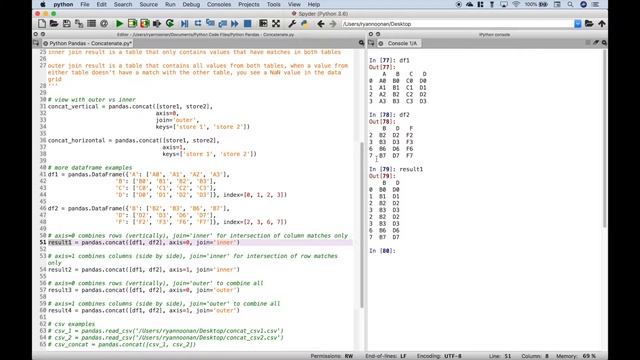Run selection or current line icon
The height and width of the screenshot is (360, 640).
(157, 24)
